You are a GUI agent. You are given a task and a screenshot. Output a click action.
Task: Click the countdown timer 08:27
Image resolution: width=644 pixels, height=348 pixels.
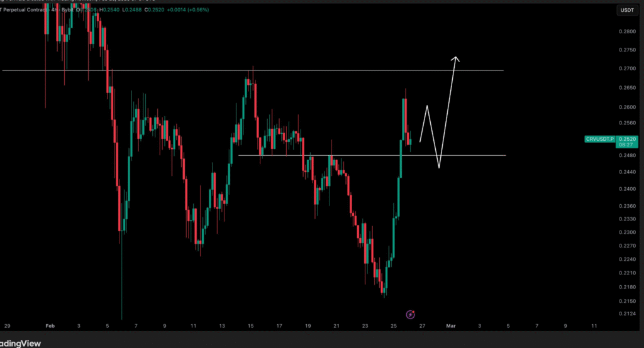coord(626,144)
